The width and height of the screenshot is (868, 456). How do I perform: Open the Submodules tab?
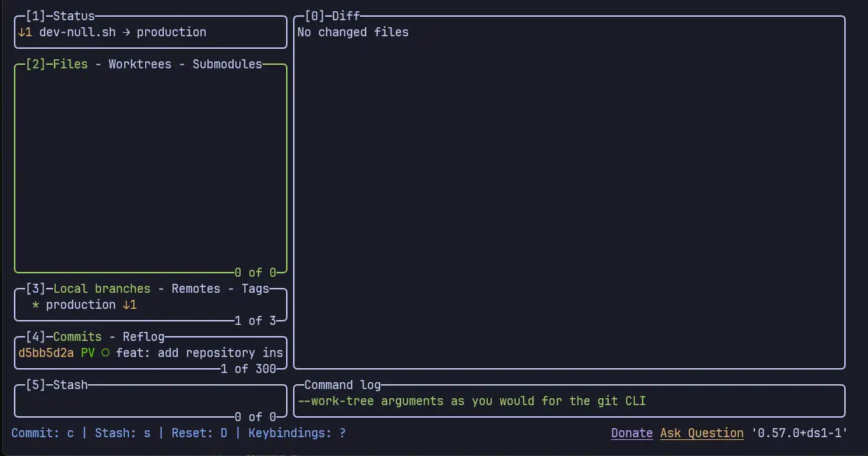point(227,64)
